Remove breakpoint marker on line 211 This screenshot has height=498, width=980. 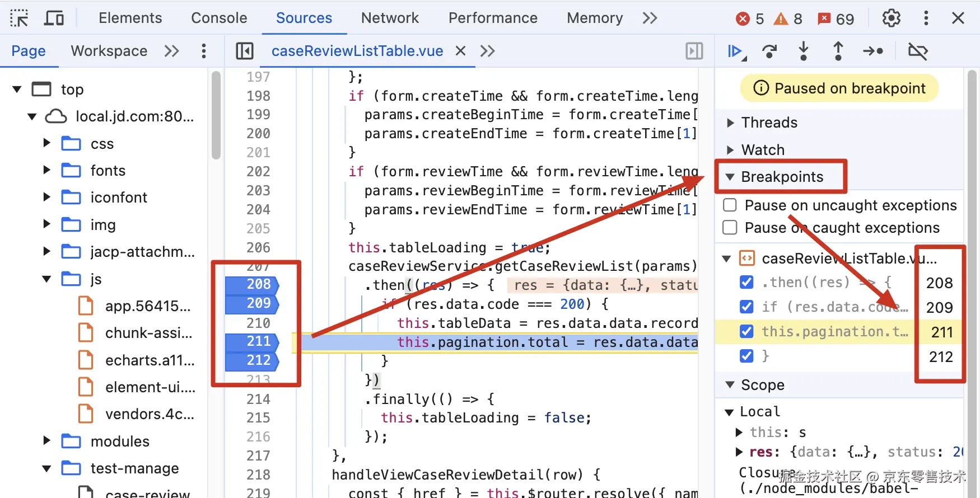click(252, 341)
